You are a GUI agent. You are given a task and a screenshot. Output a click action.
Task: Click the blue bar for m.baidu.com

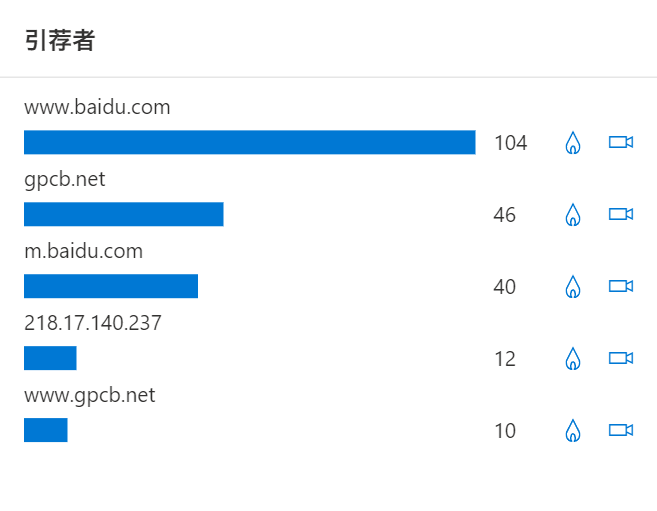(111, 286)
